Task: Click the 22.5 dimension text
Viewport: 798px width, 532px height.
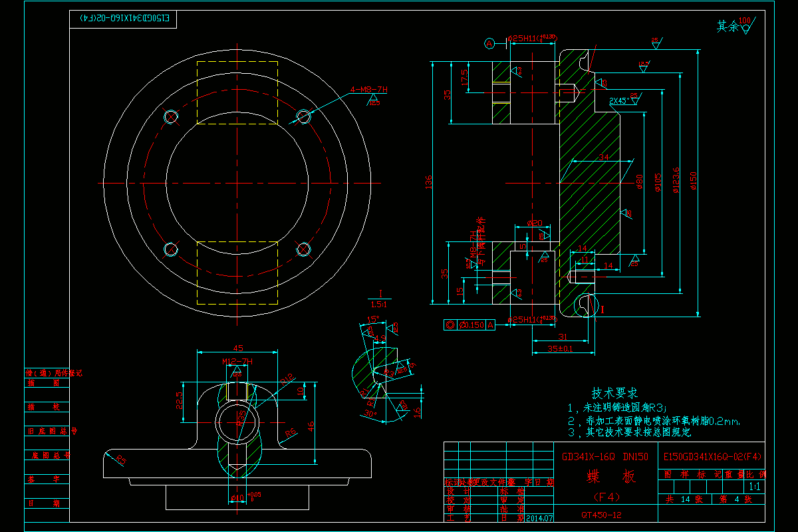Action: pyautogui.click(x=180, y=401)
